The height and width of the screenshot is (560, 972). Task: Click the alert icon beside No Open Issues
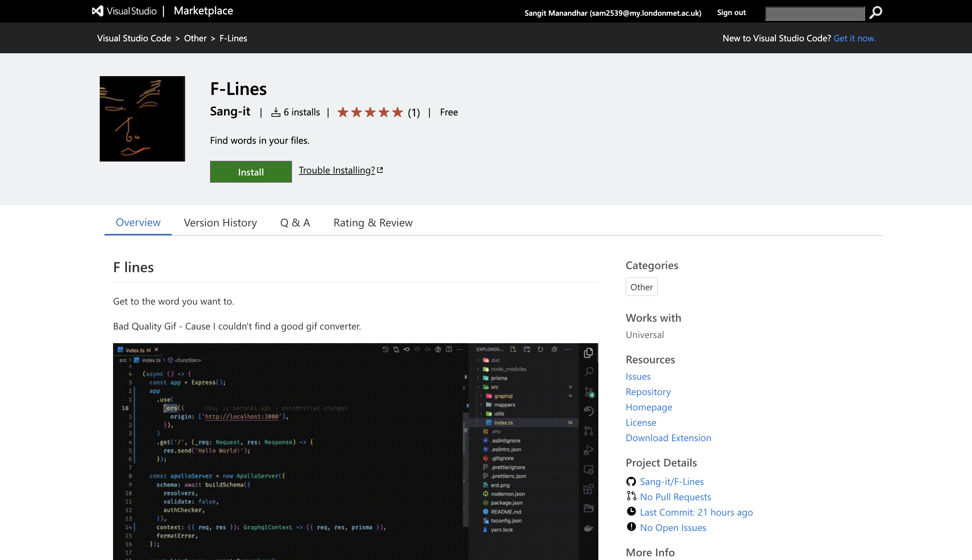tap(631, 527)
